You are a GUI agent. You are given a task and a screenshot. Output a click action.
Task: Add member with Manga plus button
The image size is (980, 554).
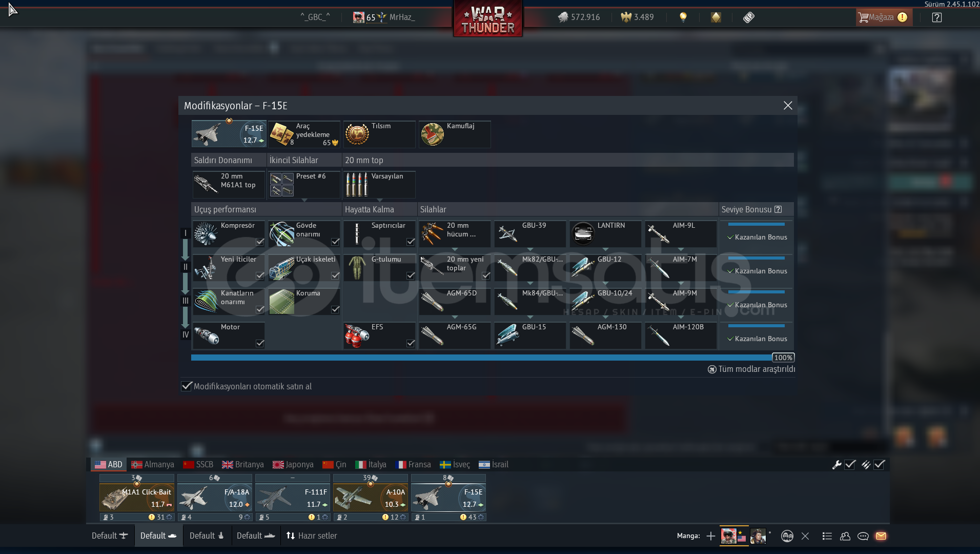(x=710, y=536)
